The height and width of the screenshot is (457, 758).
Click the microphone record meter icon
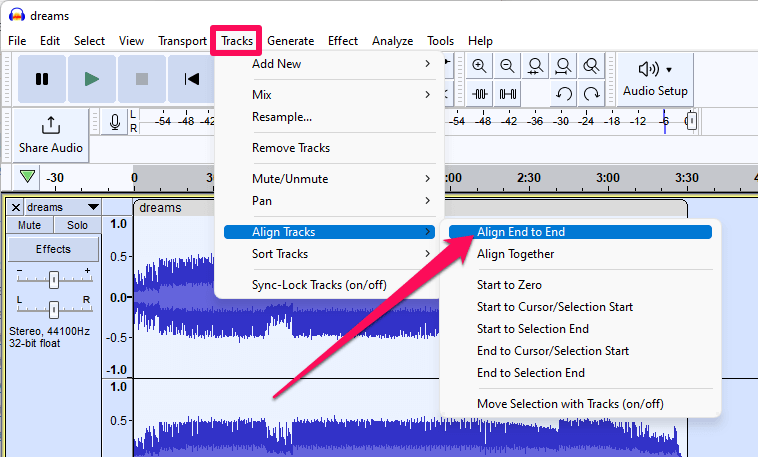(x=115, y=121)
